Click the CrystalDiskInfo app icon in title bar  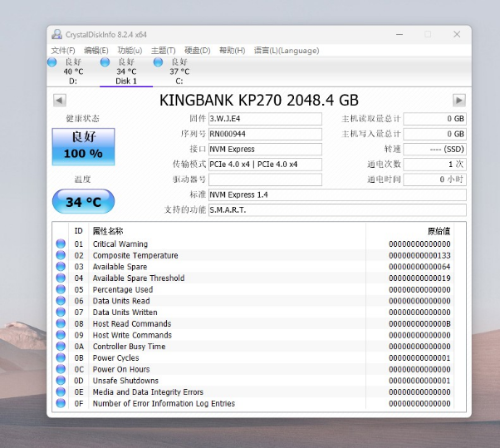click(x=56, y=34)
